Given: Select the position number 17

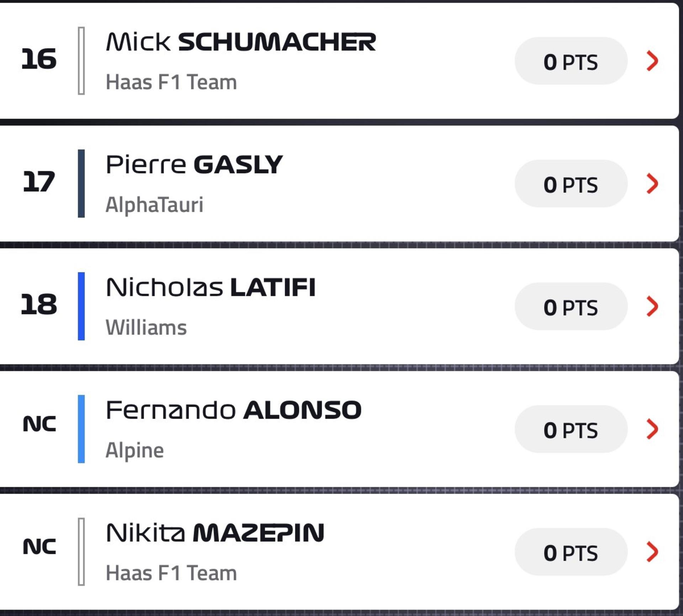Looking at the screenshot, I should 39,182.
